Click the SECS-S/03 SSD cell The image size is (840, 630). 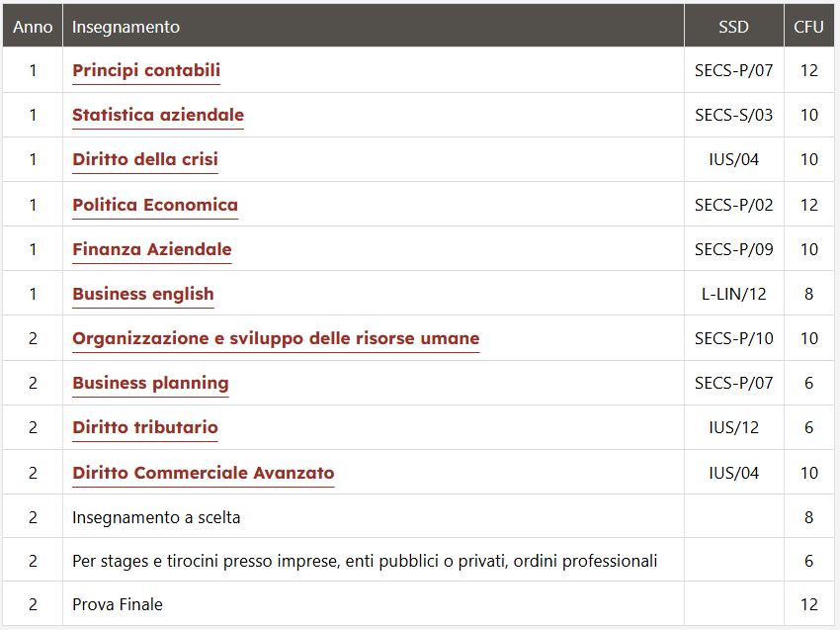click(733, 116)
